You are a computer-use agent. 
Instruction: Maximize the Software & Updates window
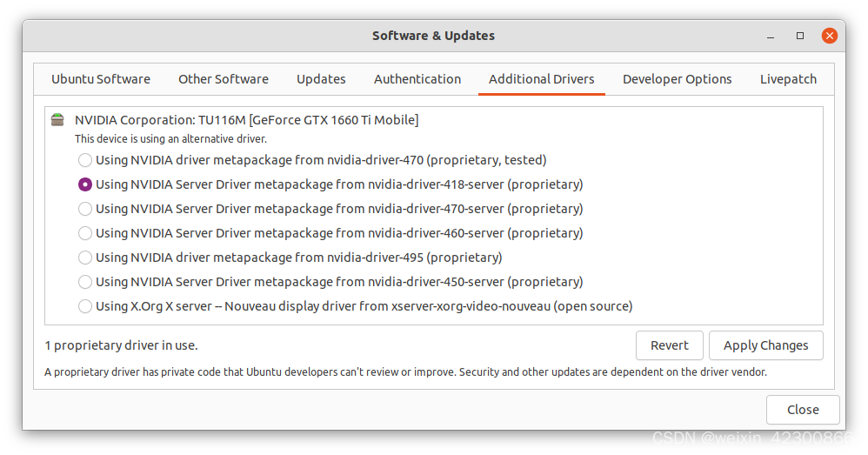coord(800,36)
